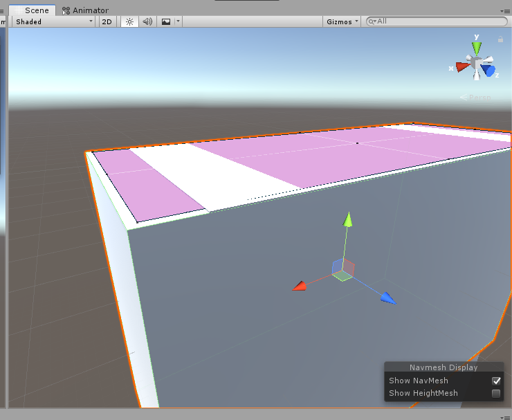Toggle the scene view rotation lock icon
The height and width of the screenshot is (420, 512).
click(x=500, y=39)
